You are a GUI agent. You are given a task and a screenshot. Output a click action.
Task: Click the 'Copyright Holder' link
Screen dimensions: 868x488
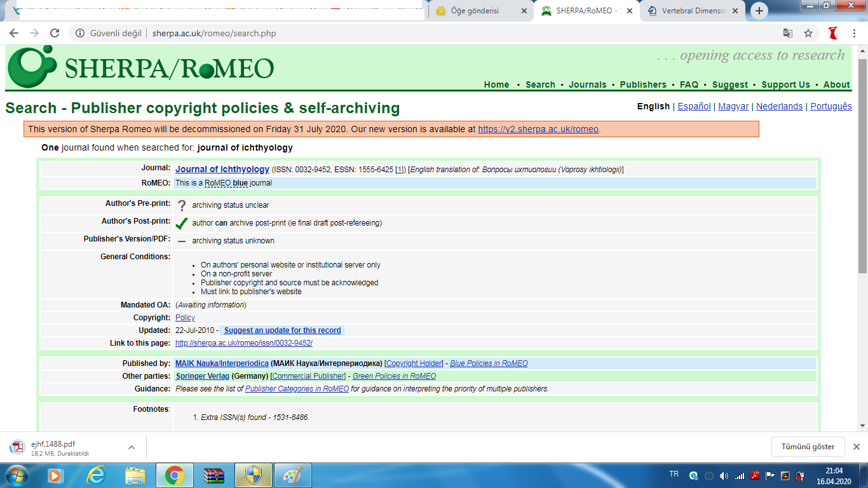point(414,363)
